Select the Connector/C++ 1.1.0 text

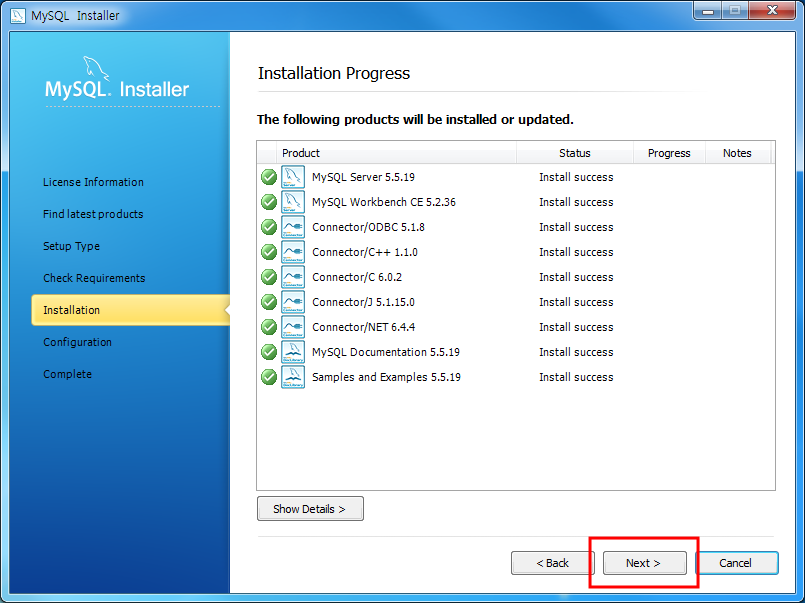coord(365,252)
